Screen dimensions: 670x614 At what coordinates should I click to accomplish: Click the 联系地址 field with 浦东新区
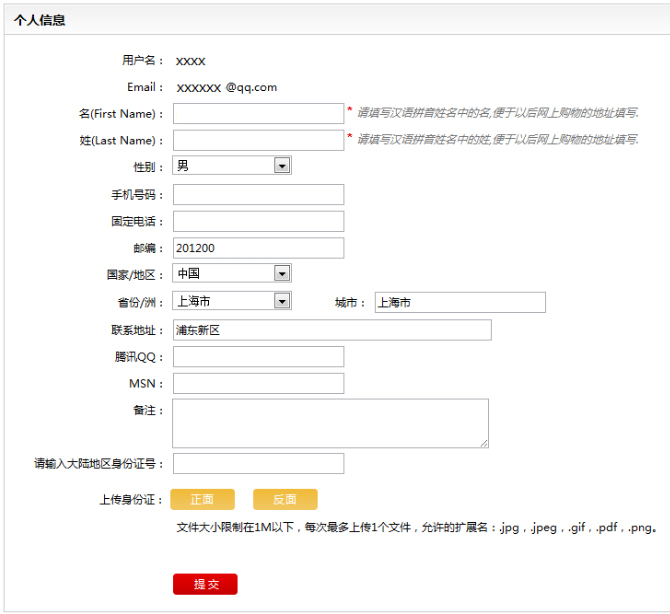(x=332, y=330)
